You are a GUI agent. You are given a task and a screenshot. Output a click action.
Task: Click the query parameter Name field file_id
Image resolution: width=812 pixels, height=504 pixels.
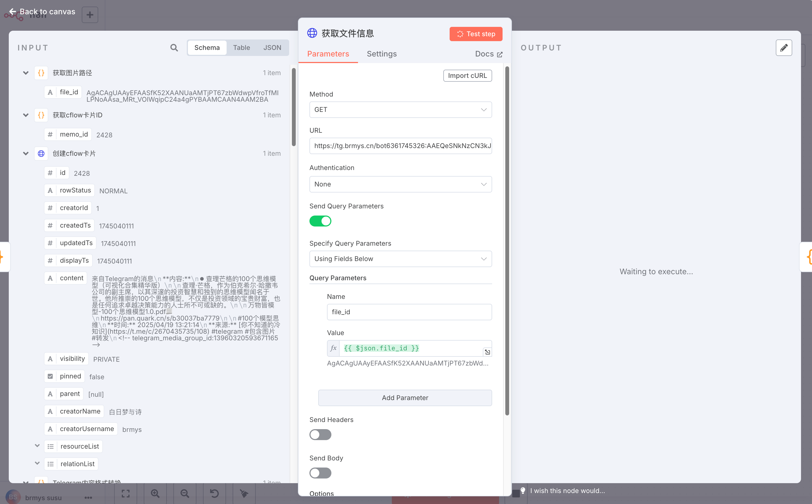(x=409, y=312)
